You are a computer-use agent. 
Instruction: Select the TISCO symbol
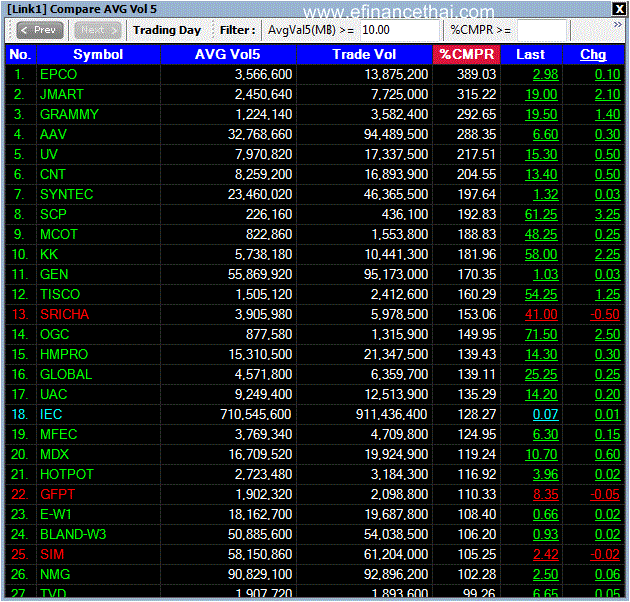click(60, 294)
